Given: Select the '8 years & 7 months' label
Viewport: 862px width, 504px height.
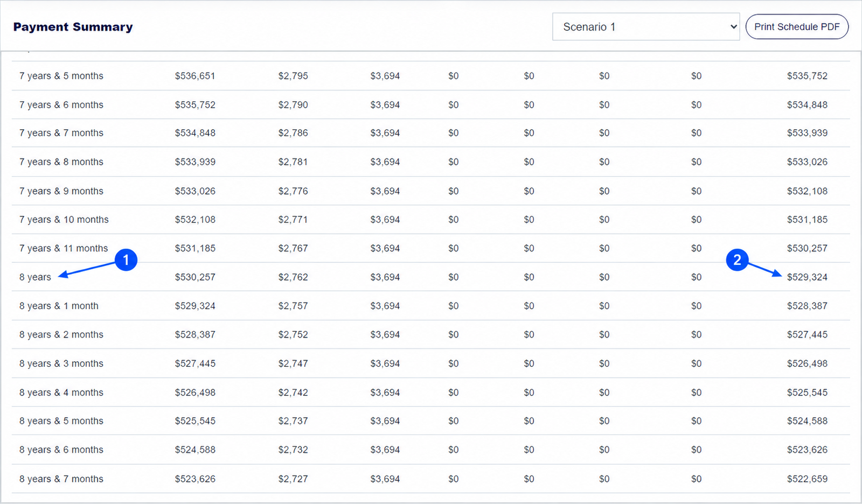Looking at the screenshot, I should click(61, 479).
